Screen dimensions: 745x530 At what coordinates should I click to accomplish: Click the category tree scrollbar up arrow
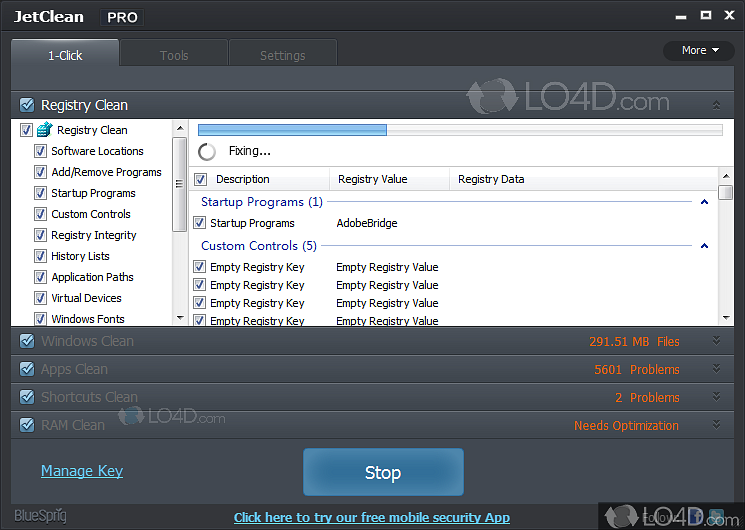[180, 128]
